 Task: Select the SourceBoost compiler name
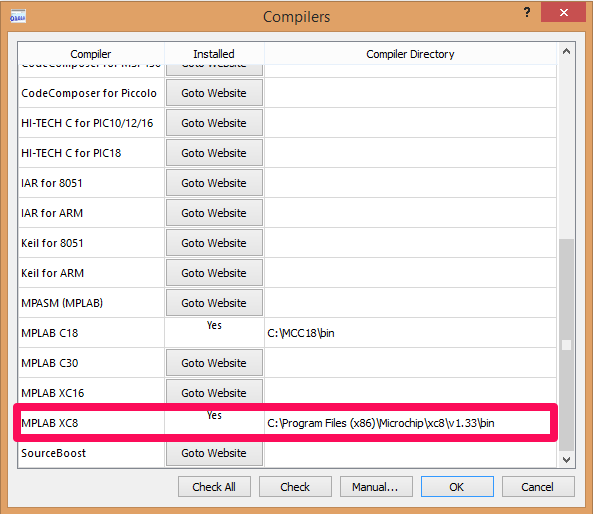[x=54, y=453]
